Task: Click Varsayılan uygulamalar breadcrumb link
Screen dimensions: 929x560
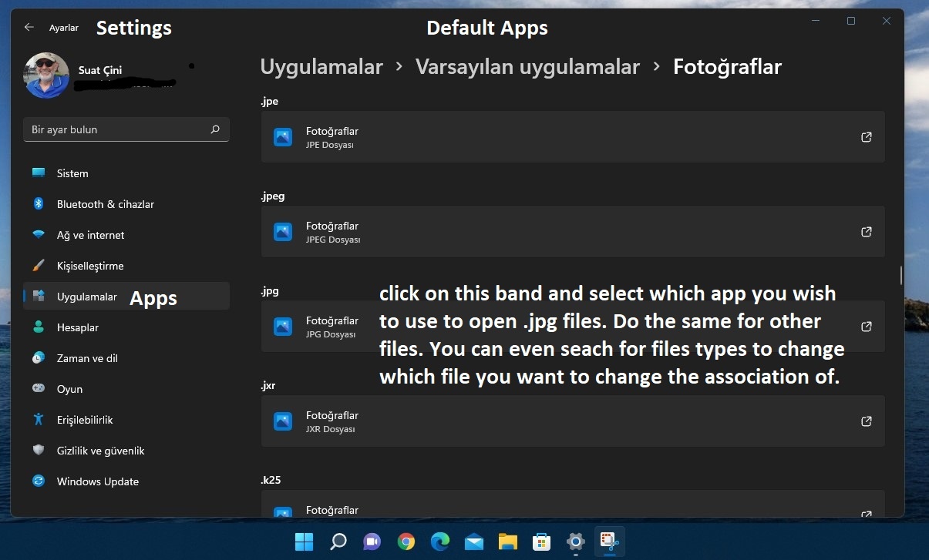Action: (527, 67)
